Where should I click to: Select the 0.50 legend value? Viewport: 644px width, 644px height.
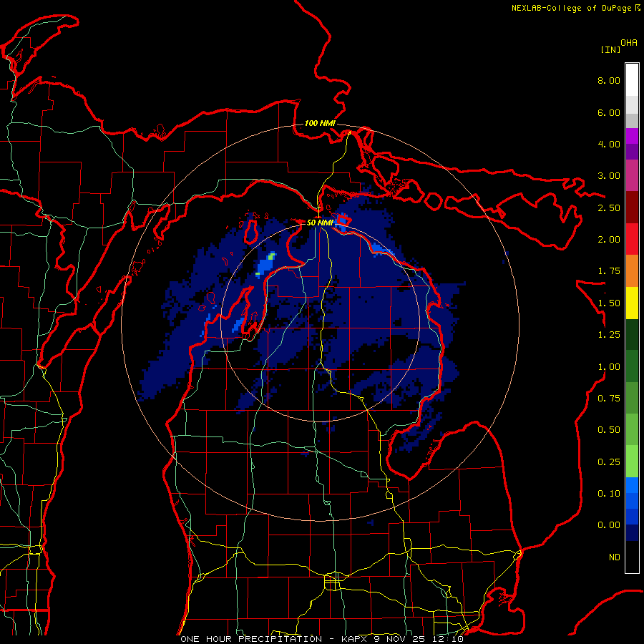pyautogui.click(x=609, y=430)
